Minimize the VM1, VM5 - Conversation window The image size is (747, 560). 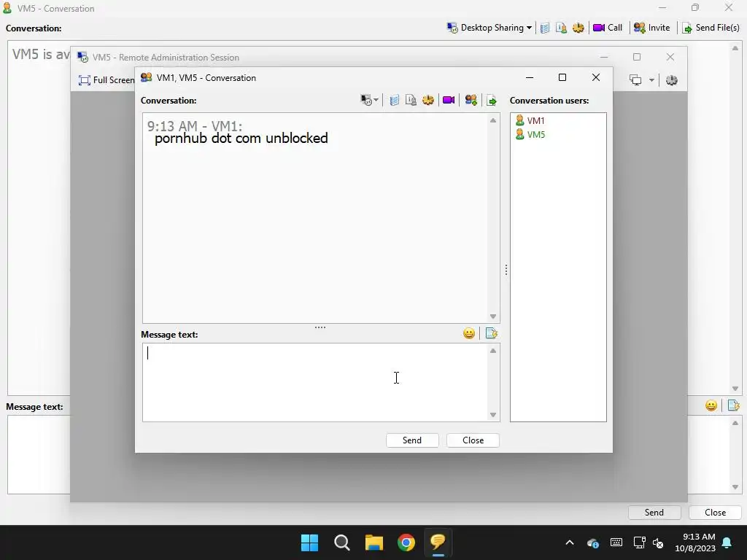pyautogui.click(x=530, y=77)
